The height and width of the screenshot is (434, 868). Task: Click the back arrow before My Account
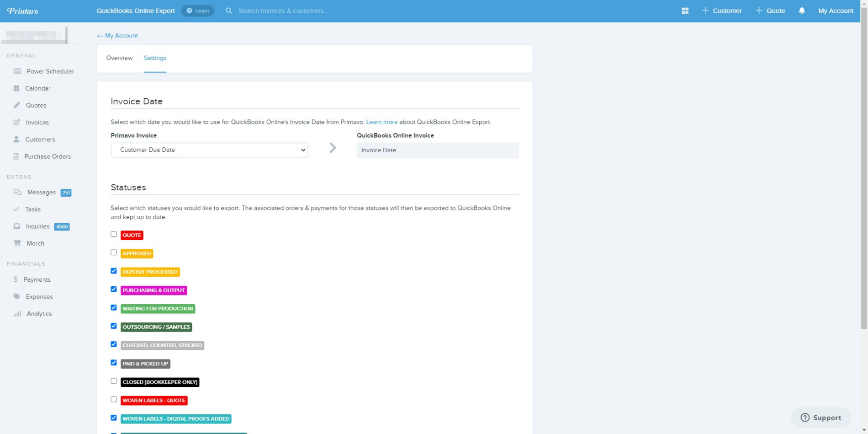(100, 36)
